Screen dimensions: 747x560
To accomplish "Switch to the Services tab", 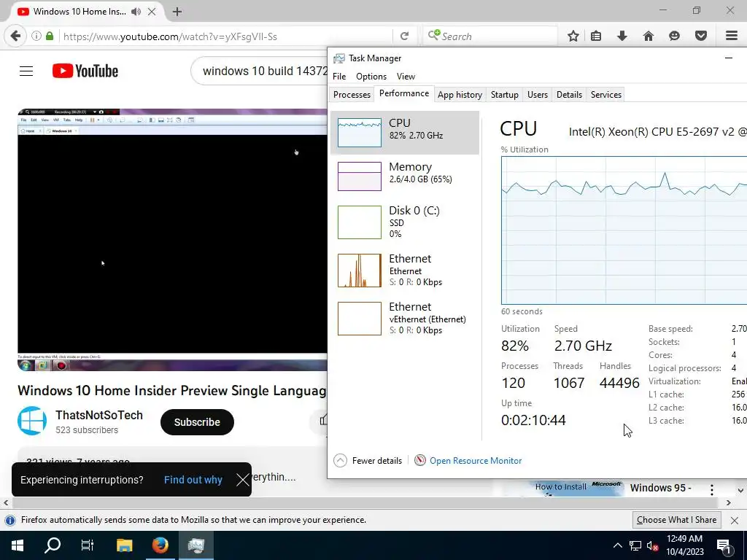I will (x=606, y=95).
